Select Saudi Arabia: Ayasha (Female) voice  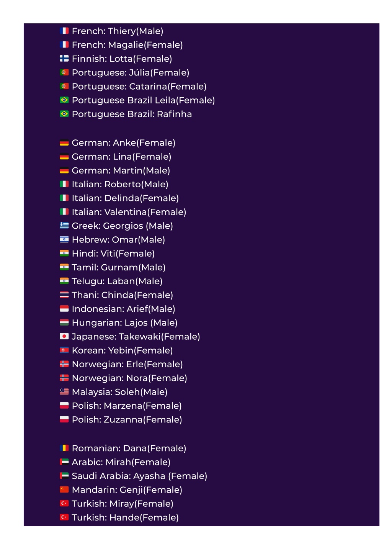139,476
